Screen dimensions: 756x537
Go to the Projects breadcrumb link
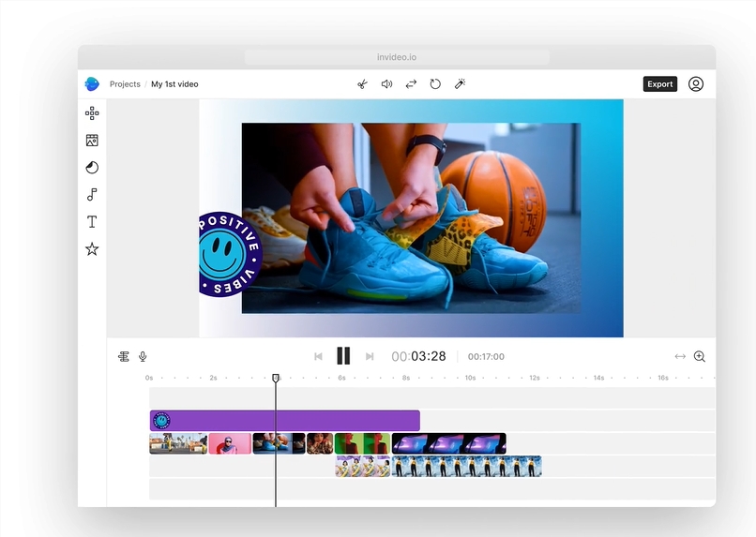click(125, 84)
